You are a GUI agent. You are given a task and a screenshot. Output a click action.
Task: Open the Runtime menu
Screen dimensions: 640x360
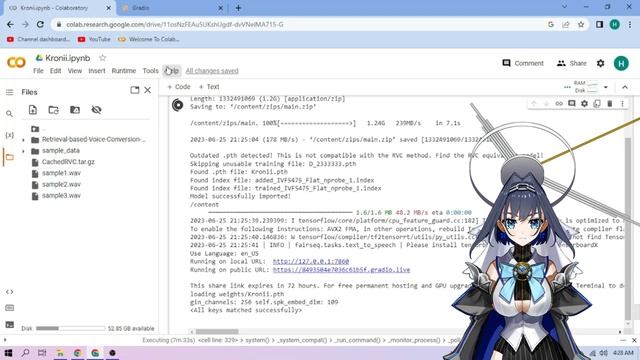click(124, 71)
